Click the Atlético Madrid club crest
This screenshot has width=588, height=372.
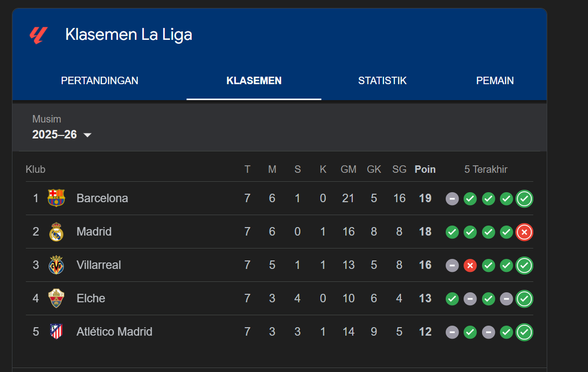tap(56, 332)
